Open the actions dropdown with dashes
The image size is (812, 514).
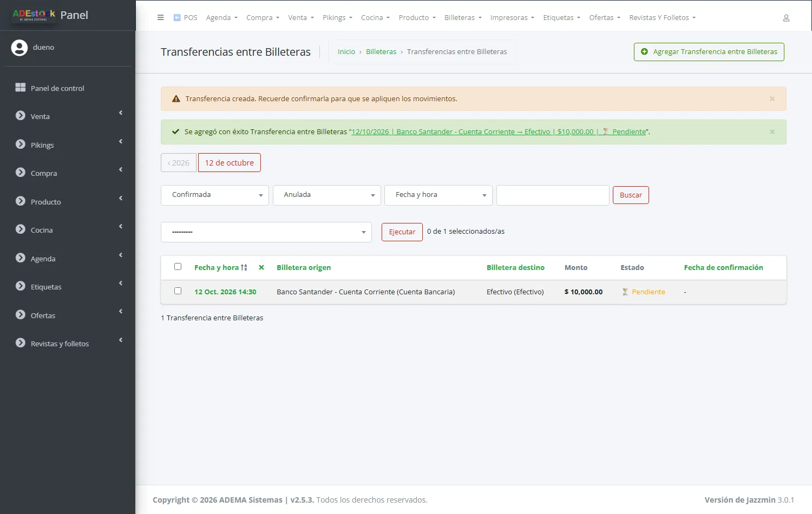click(266, 232)
